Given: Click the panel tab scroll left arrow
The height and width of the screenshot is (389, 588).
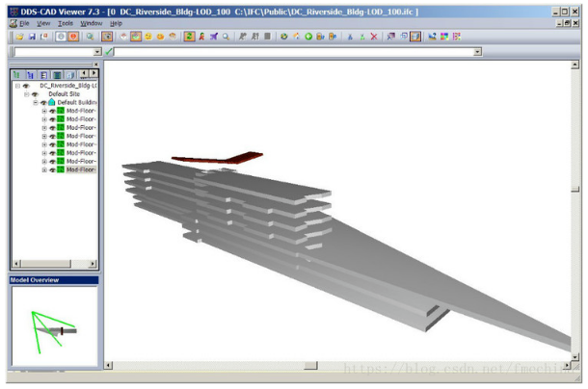Looking at the screenshot, I should click(x=85, y=73).
